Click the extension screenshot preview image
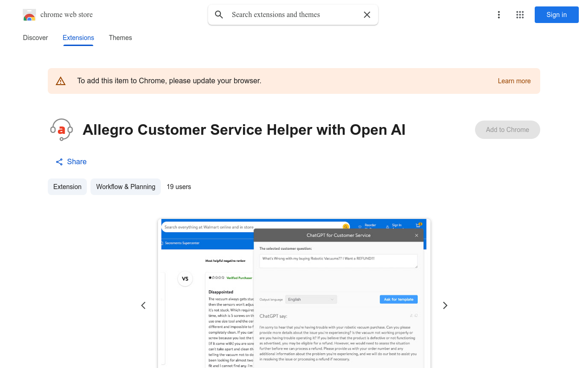 pos(294,293)
